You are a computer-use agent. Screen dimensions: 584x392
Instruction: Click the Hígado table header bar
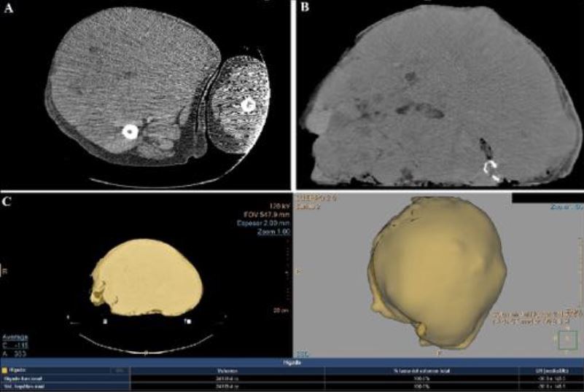pos(292,361)
